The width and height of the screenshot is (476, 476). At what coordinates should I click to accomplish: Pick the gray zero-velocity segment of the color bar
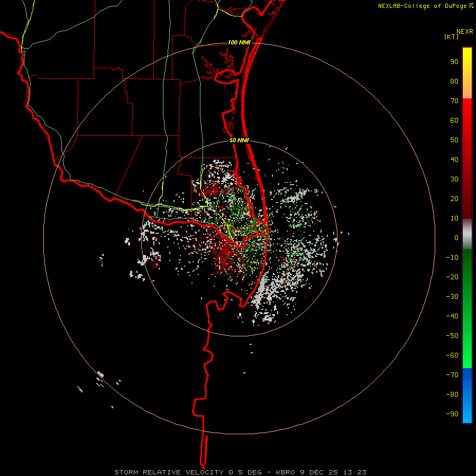(x=467, y=234)
